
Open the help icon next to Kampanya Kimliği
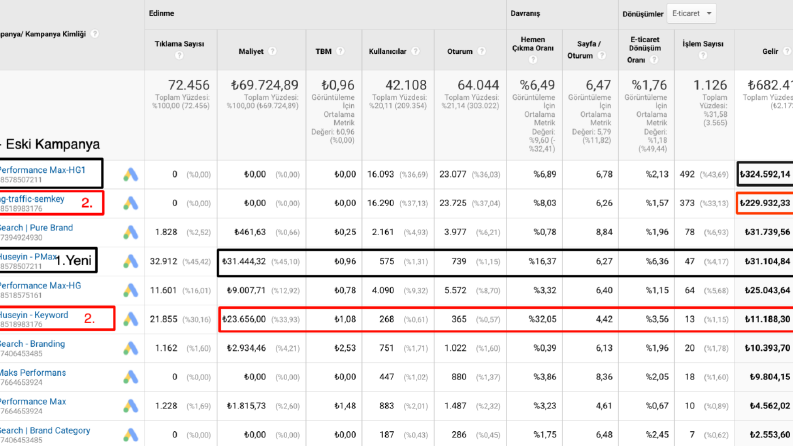[x=95, y=34]
